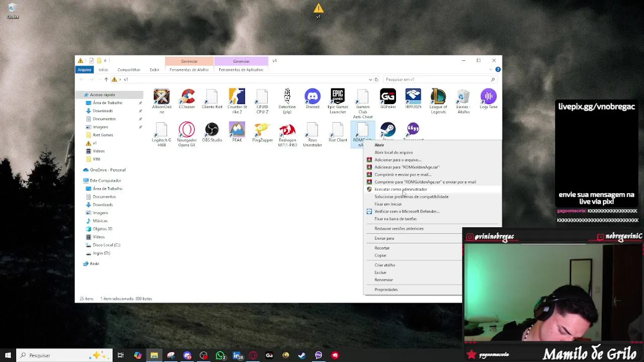Choose Solucionar problemas de compatibilidade
The image size is (644, 362).
412,197
